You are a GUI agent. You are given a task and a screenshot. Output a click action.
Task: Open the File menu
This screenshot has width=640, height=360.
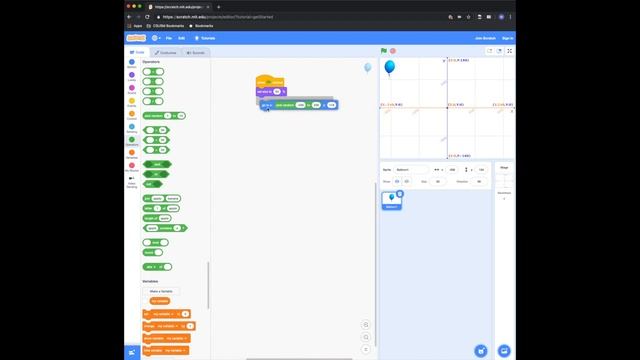pyautogui.click(x=169, y=38)
